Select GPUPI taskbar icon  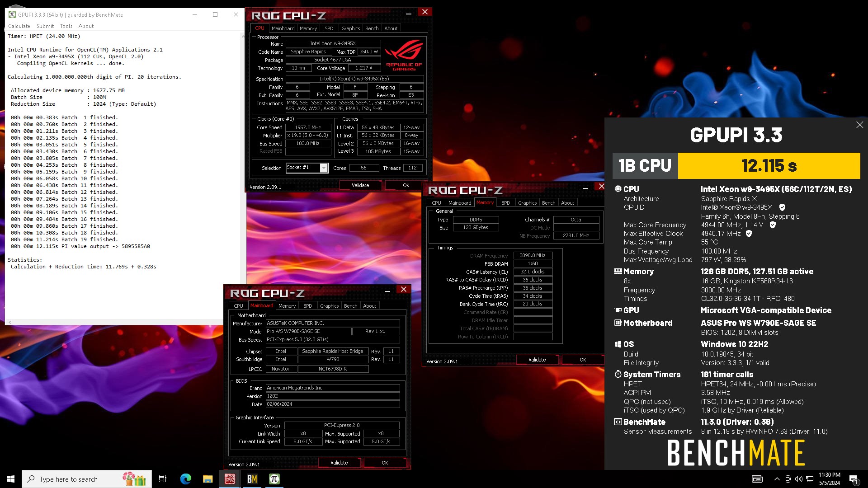[274, 479]
